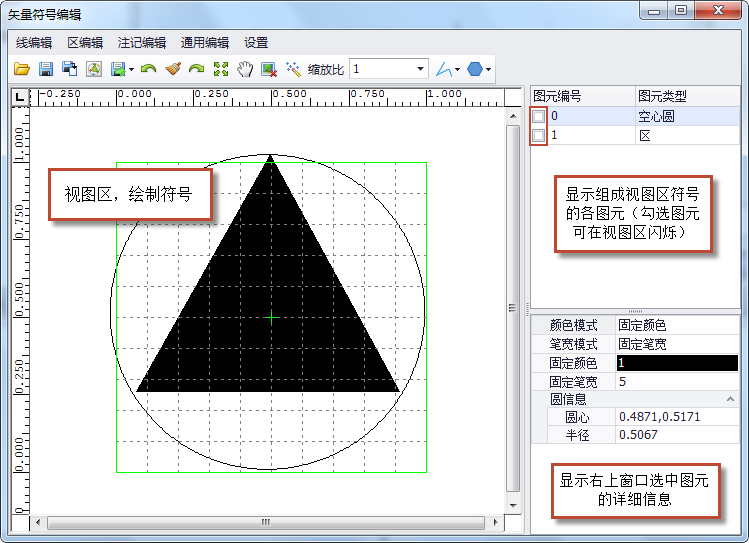The image size is (749, 543).
Task: Click the broom clear icon
Action: [x=172, y=69]
